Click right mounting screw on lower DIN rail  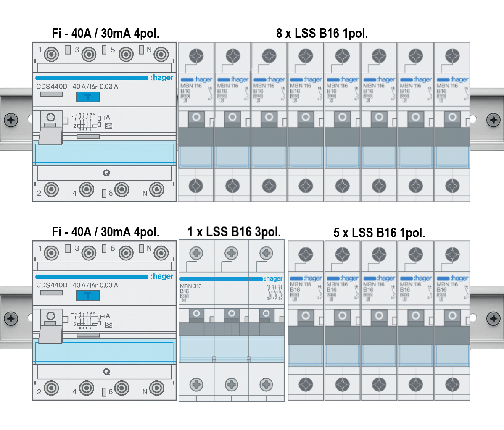pyautogui.click(x=493, y=318)
